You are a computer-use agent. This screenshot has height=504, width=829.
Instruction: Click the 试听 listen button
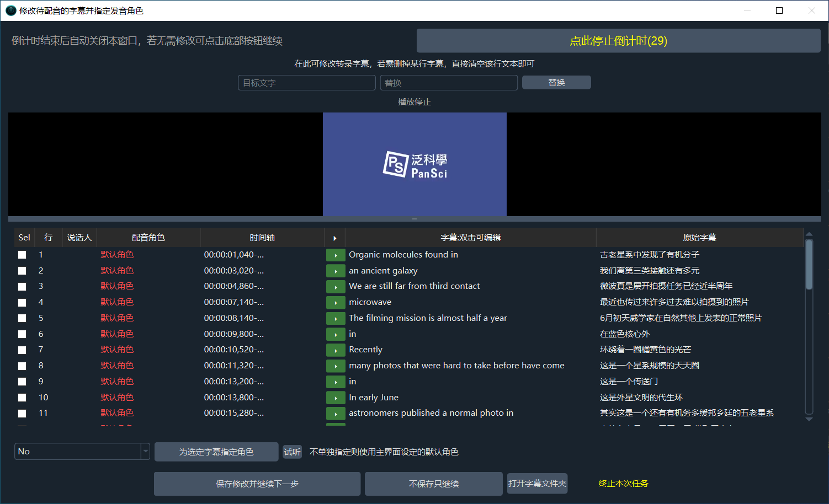[x=293, y=452]
